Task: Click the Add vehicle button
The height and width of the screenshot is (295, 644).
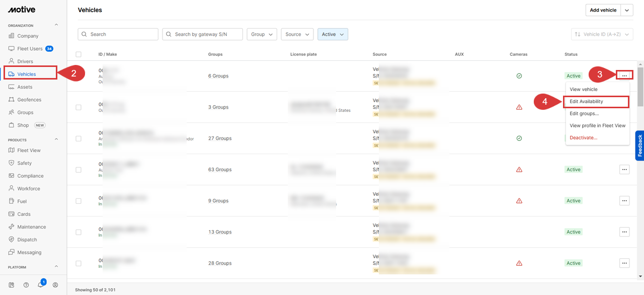Action: click(603, 10)
